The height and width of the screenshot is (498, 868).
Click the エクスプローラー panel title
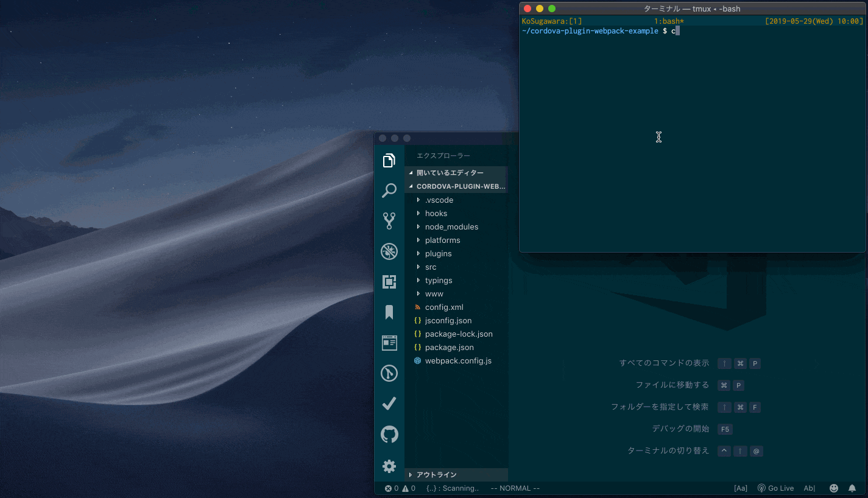443,156
